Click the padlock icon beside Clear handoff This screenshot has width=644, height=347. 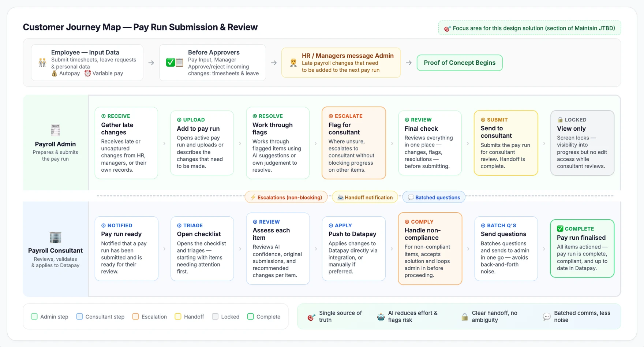tap(464, 317)
